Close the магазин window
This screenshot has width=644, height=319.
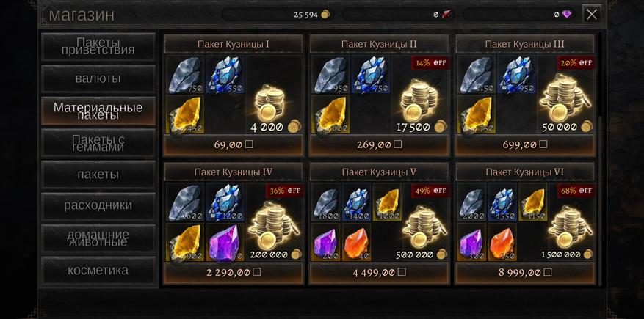(591, 15)
